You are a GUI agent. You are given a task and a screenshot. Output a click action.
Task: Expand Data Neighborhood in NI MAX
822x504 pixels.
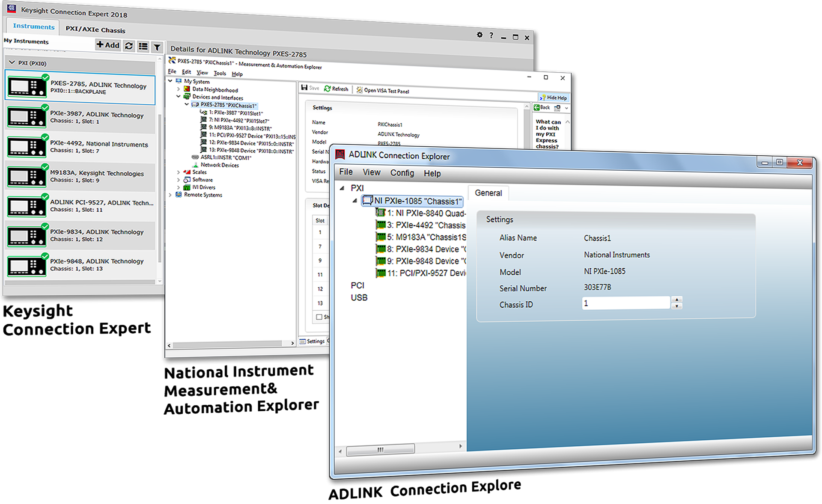179,89
